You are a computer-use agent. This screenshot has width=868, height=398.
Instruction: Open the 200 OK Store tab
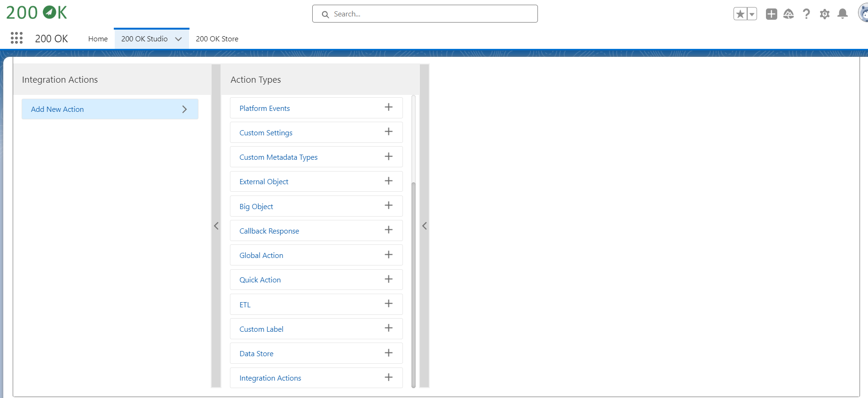217,39
